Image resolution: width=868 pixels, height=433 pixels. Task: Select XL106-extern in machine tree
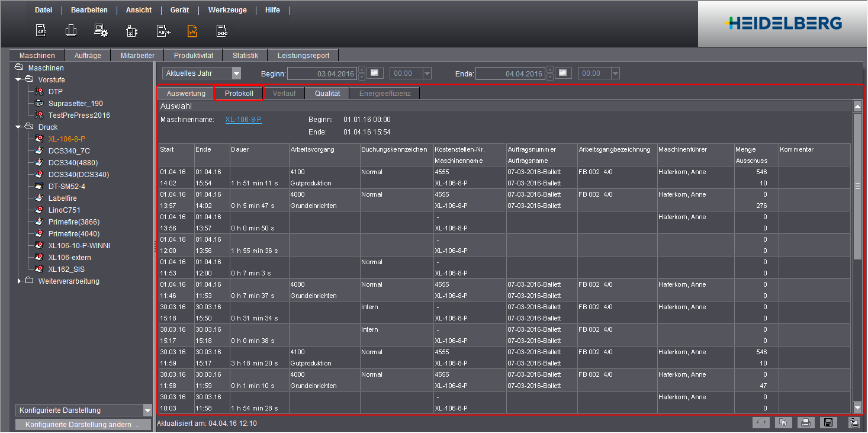pos(70,257)
